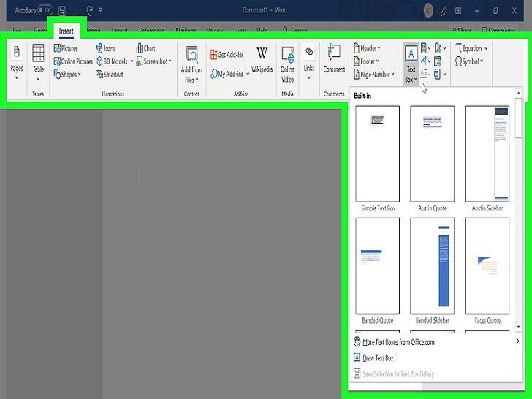
Task: Open the Page Number dropdown
Action: [x=374, y=75]
